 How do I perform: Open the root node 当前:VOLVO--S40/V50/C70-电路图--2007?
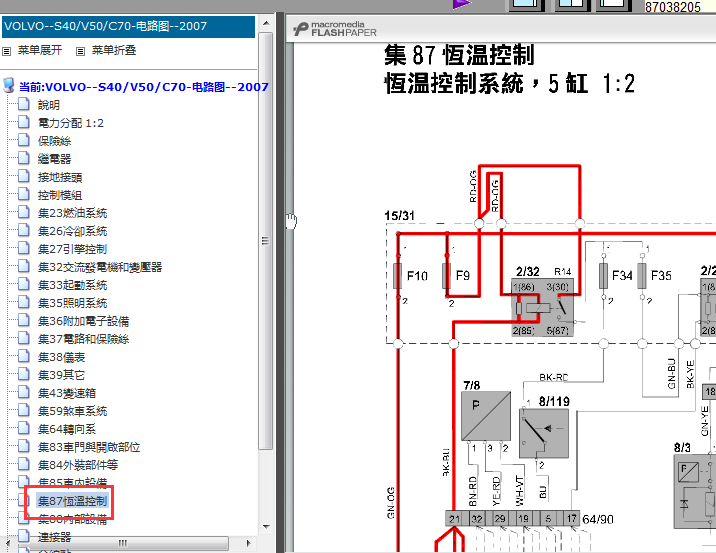pos(143,87)
